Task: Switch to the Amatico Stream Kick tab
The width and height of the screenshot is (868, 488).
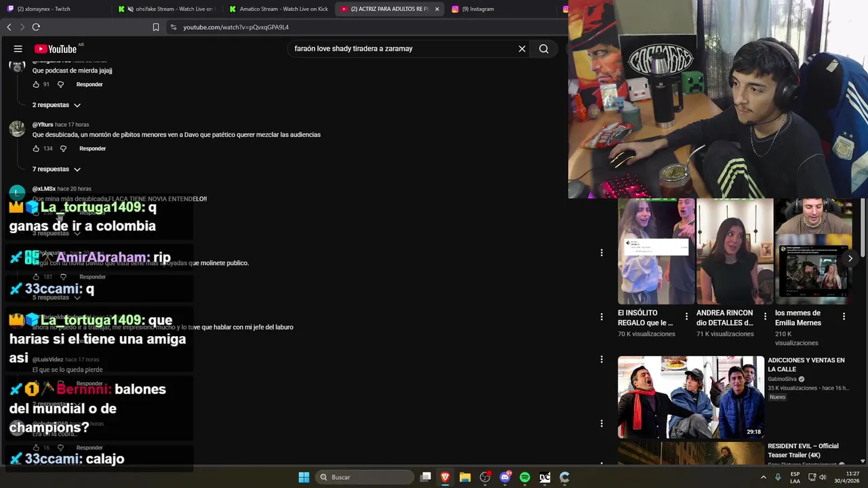Action: [279, 9]
